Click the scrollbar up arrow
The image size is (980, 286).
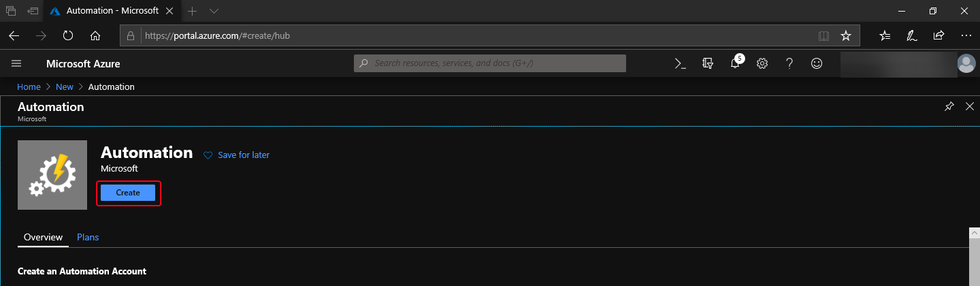[974, 233]
